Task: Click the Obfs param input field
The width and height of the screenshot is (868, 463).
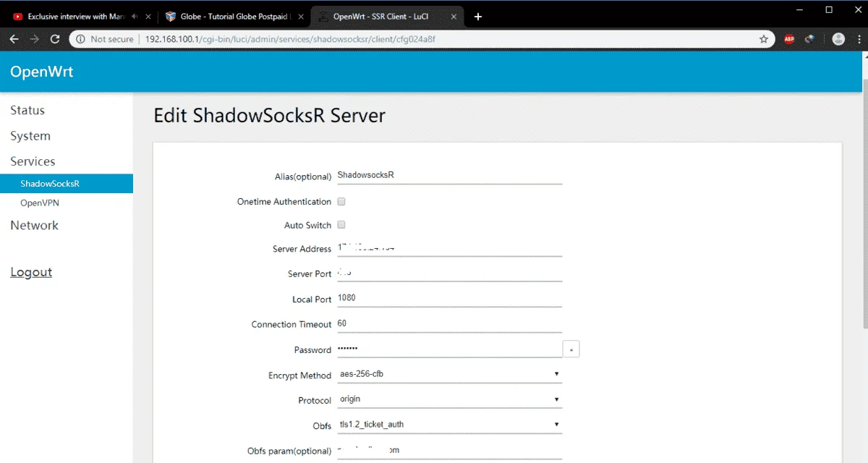Action: point(450,451)
